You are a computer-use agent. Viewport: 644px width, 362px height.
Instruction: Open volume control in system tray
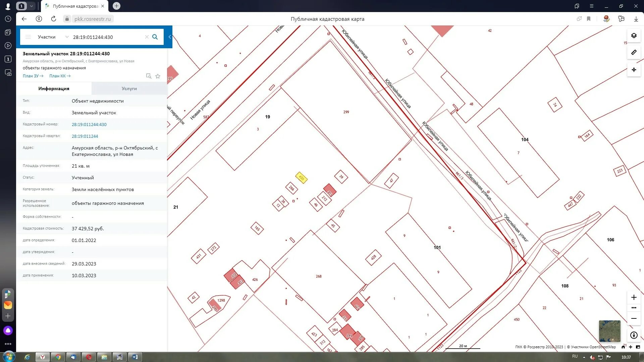click(592, 357)
